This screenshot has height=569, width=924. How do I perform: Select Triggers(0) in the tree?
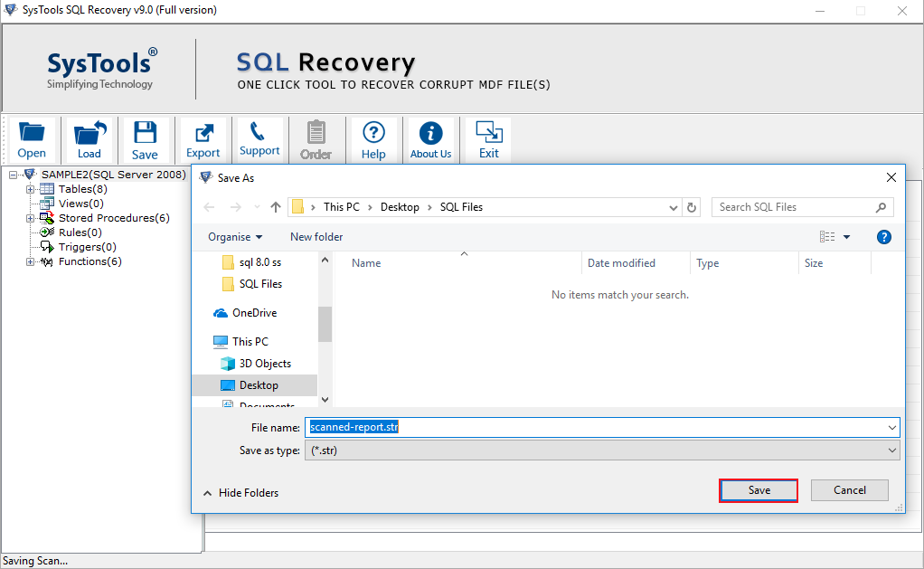point(87,247)
